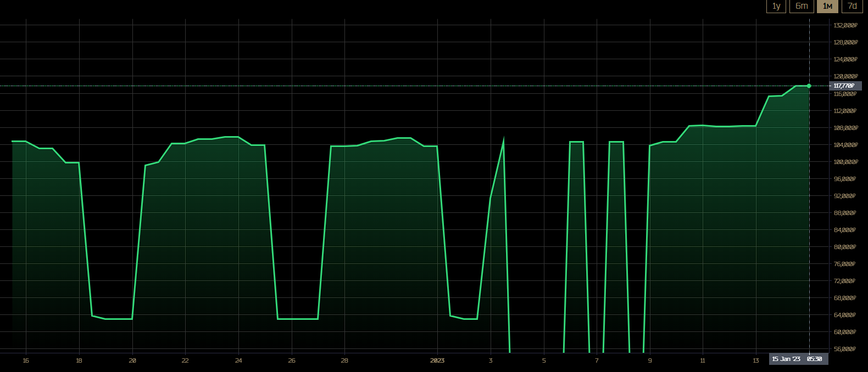Click the 117,770 price label
Screen dimensions: 868x372
845,86
